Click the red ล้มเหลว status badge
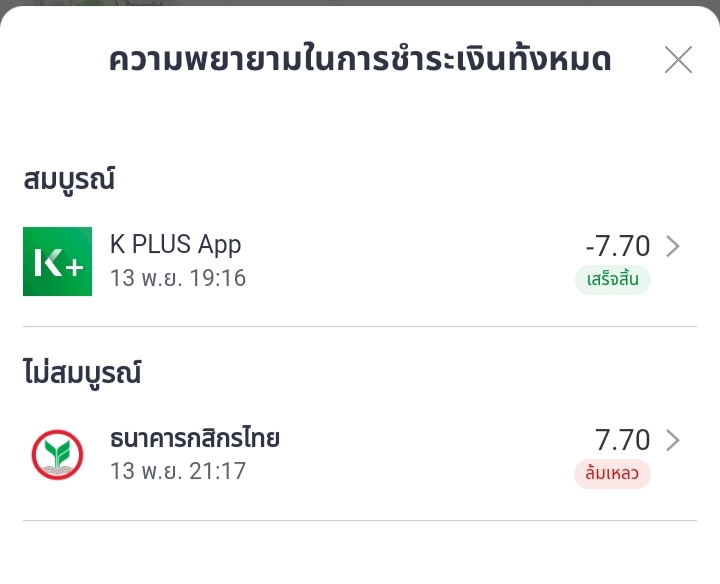The image size is (720, 584). pyautogui.click(x=612, y=474)
